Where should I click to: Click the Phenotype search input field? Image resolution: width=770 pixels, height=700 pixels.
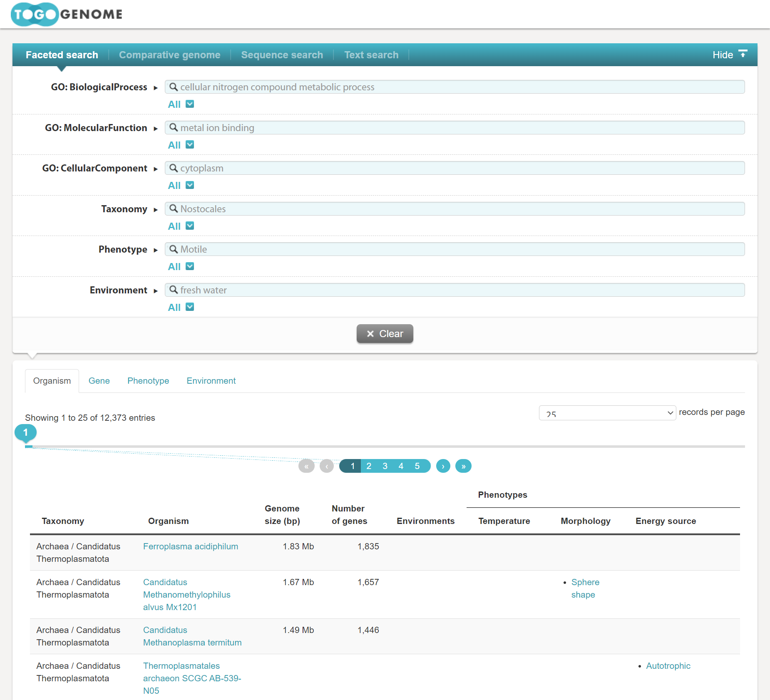click(458, 249)
